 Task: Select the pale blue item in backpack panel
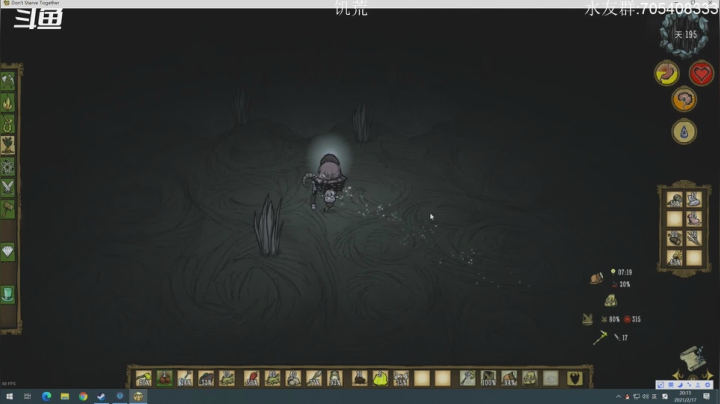coord(694,199)
